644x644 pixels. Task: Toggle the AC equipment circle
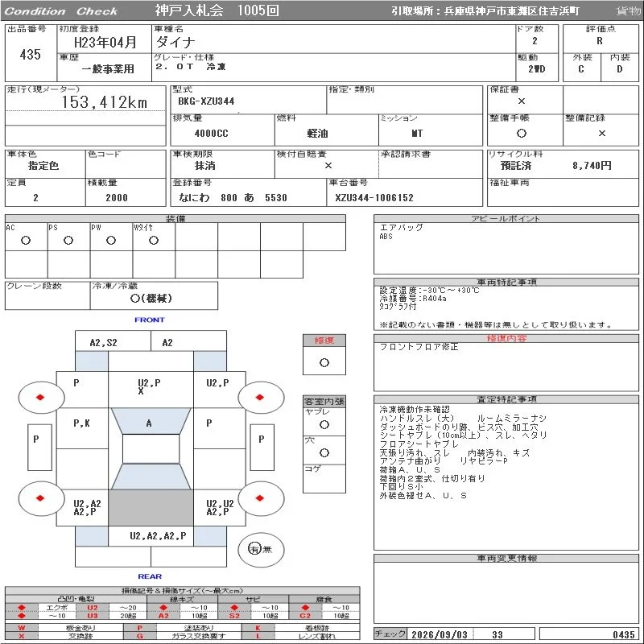[x=26, y=240]
